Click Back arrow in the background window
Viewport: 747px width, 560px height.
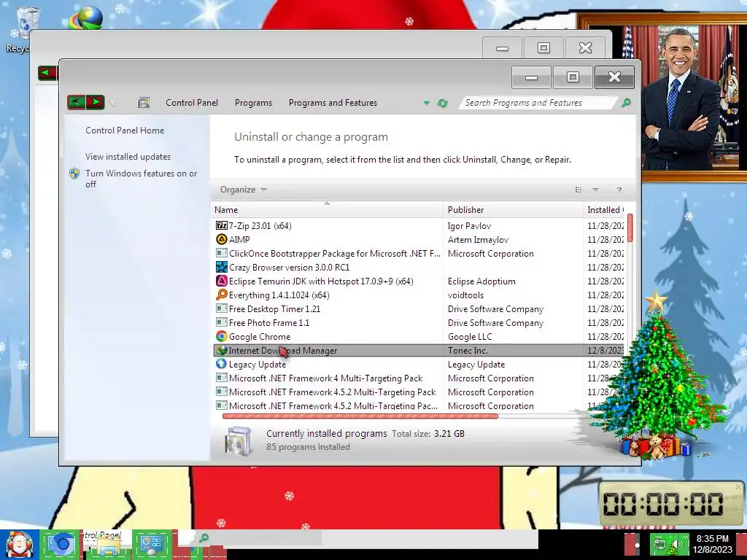tap(47, 73)
